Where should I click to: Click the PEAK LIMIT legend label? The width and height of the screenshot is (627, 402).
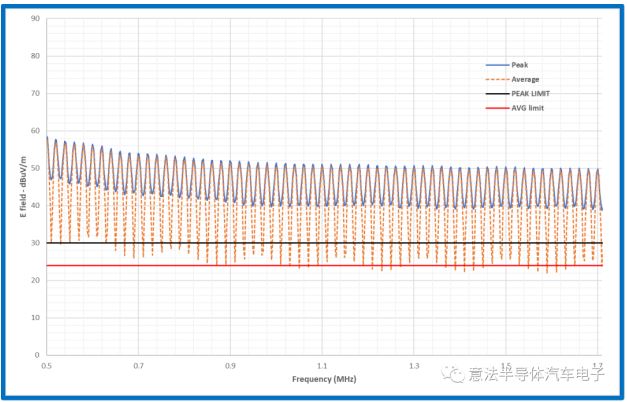click(x=529, y=93)
